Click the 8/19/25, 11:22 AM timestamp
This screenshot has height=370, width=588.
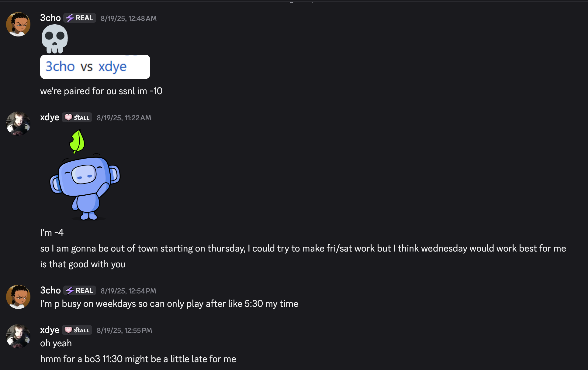coord(124,118)
